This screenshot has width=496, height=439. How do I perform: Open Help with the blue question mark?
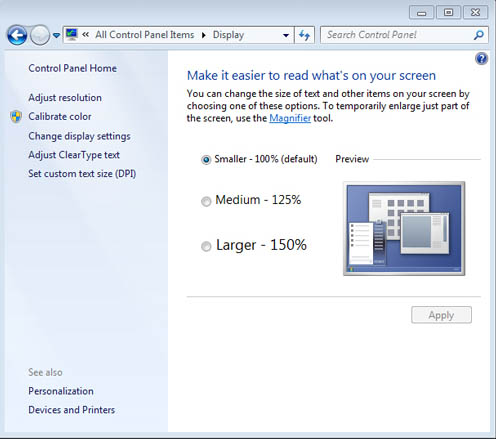tap(481, 59)
